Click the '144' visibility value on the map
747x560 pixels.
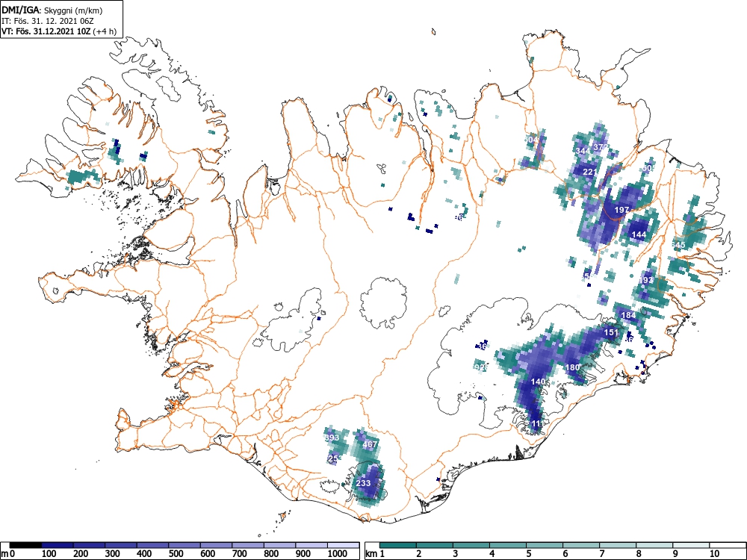pos(639,234)
